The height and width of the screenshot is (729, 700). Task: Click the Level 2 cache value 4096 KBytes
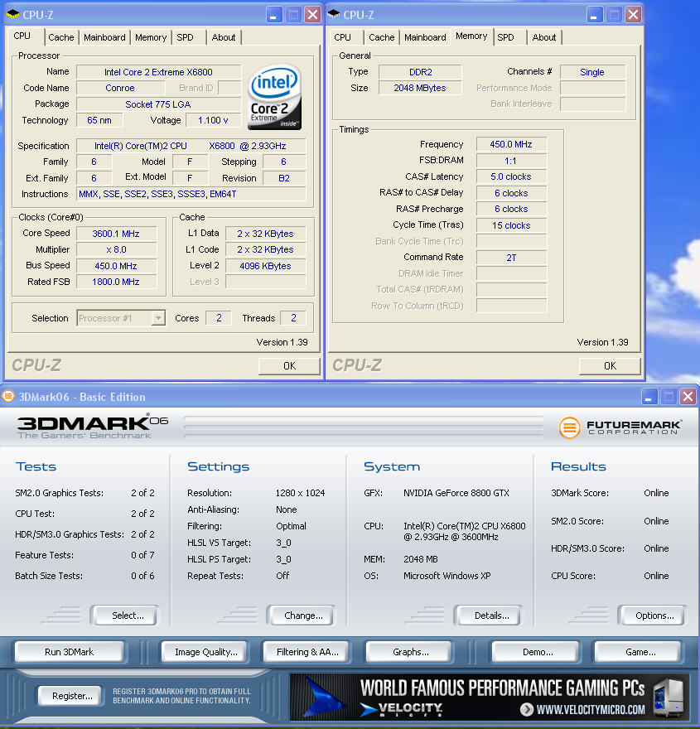265,266
